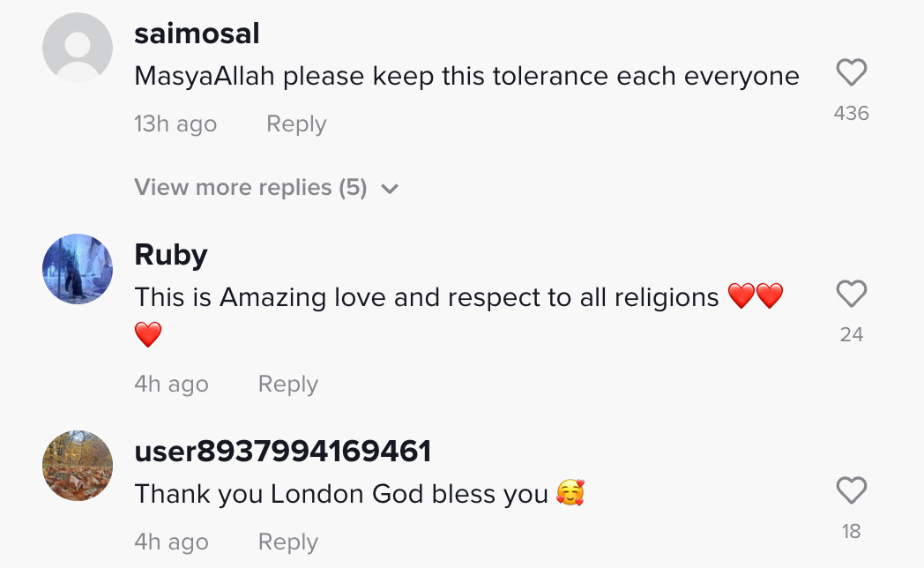Open Ruby's profile picture
This screenshot has height=568, width=924.
78,269
